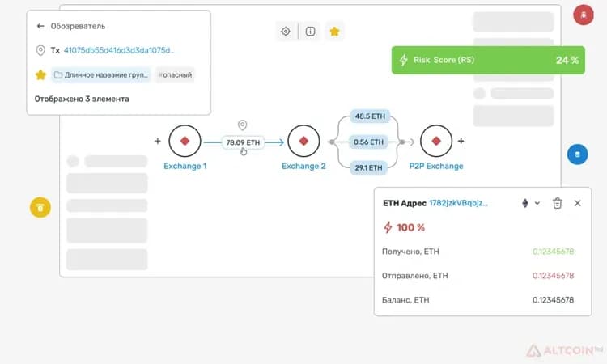Image resolution: width=607 pixels, height=364 pixels.
Task: Open the info icon in top toolbar
Action: point(311,32)
